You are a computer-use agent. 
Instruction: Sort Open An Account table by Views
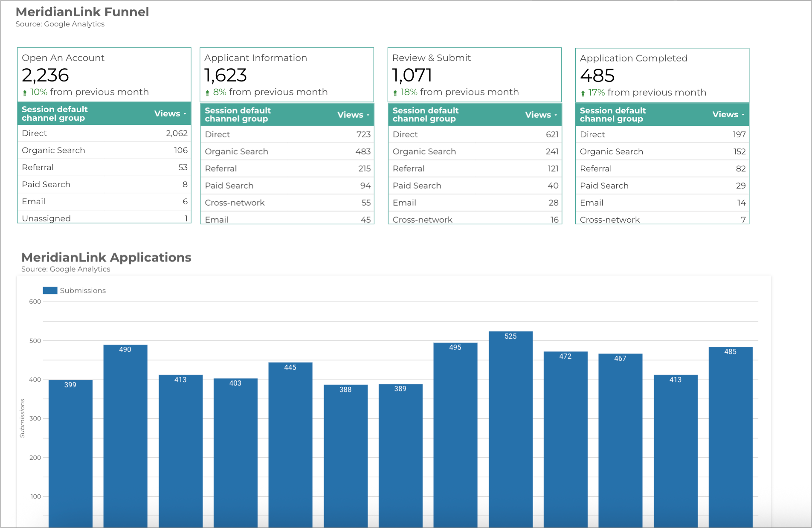tap(170, 113)
